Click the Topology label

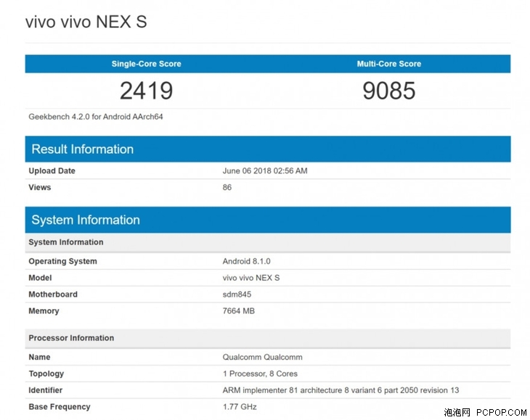point(46,374)
